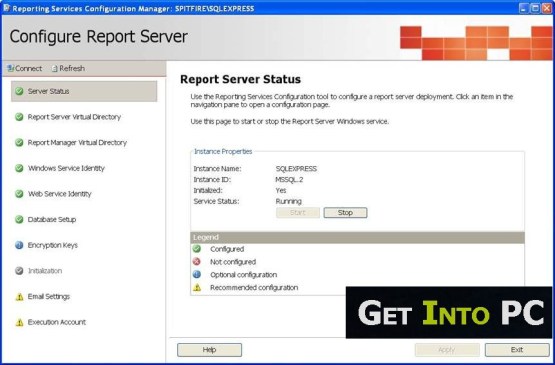This screenshot has height=365, width=555.
Task: Click warning icon beside Execution Account
Action: pyautogui.click(x=19, y=322)
